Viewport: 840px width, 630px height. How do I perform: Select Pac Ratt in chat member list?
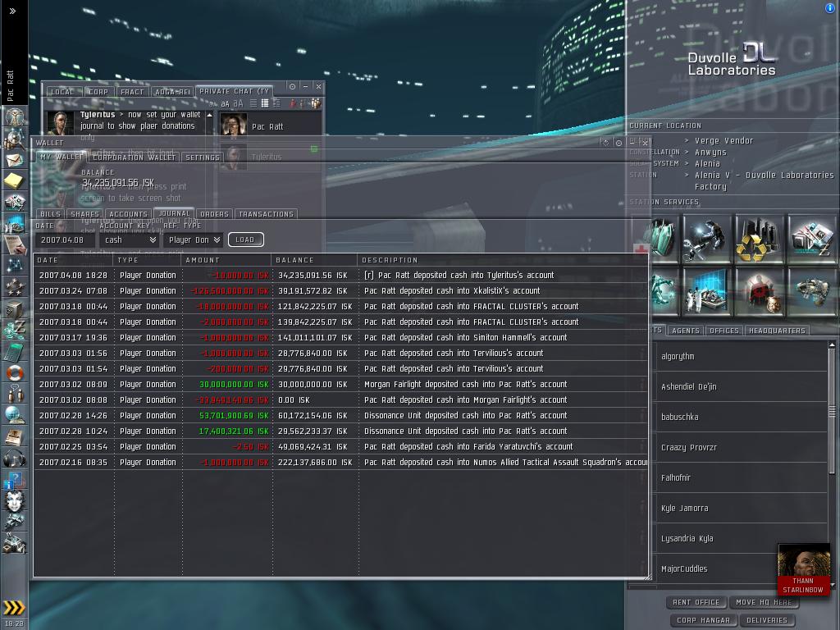point(271,126)
